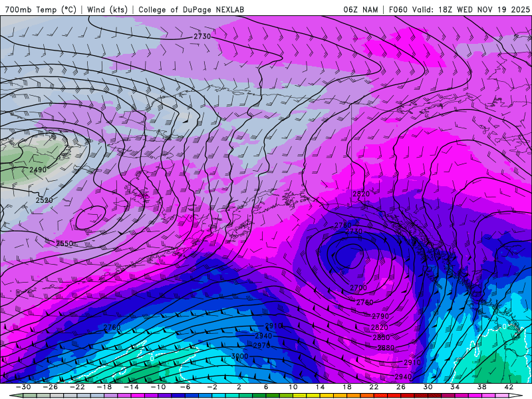The width and height of the screenshot is (532, 399).
Task: Click the colorbar label '30'
Action: coord(428,387)
